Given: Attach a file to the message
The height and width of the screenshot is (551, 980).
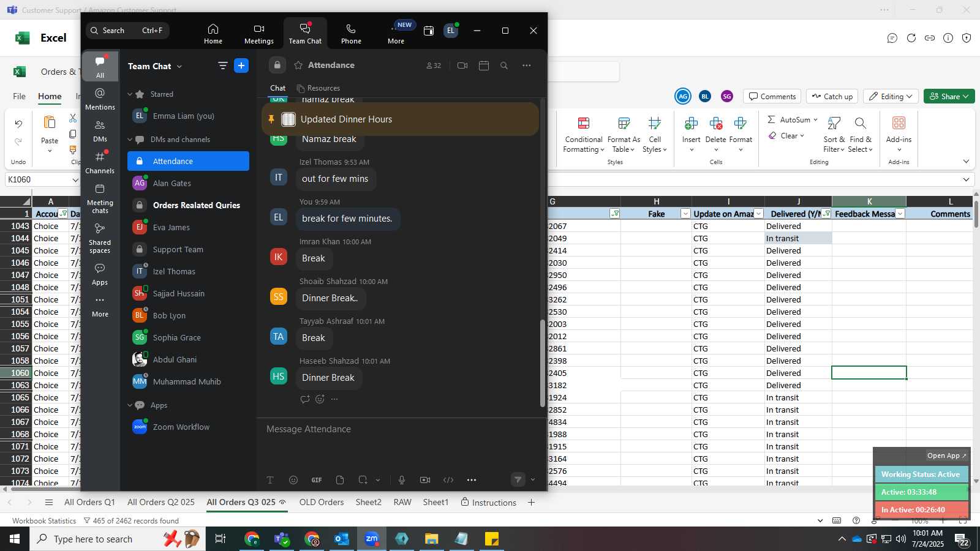Looking at the screenshot, I should tap(340, 480).
